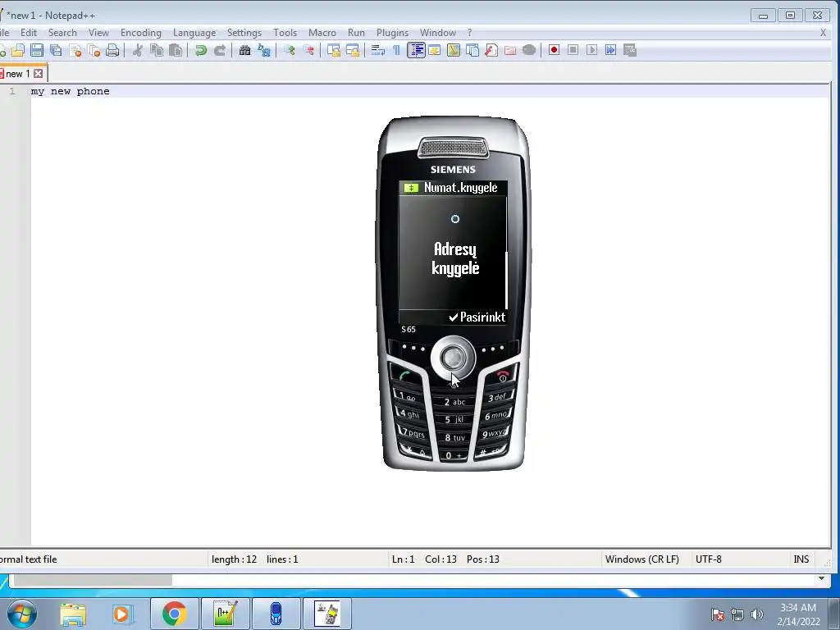Close the new 1 tab
The image size is (840, 630).
tap(38, 73)
